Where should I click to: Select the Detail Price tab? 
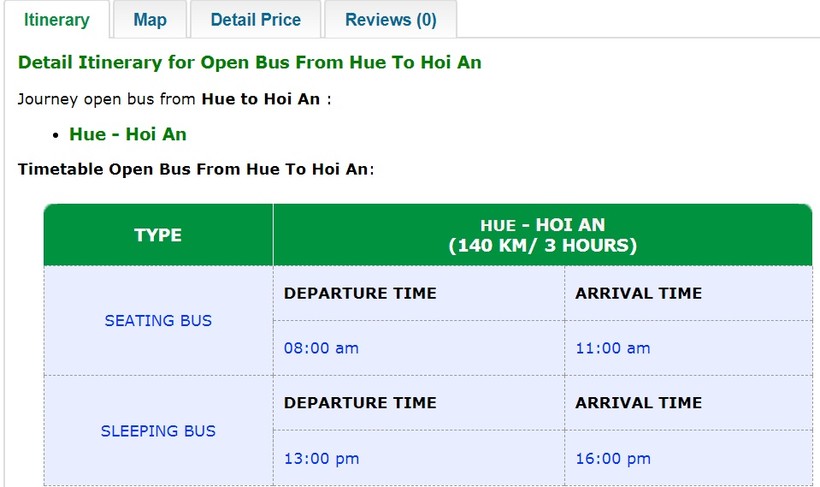click(x=254, y=20)
